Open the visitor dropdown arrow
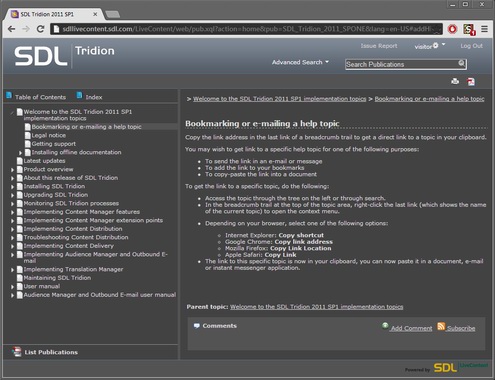The width and height of the screenshot is (495, 380). (443, 44)
